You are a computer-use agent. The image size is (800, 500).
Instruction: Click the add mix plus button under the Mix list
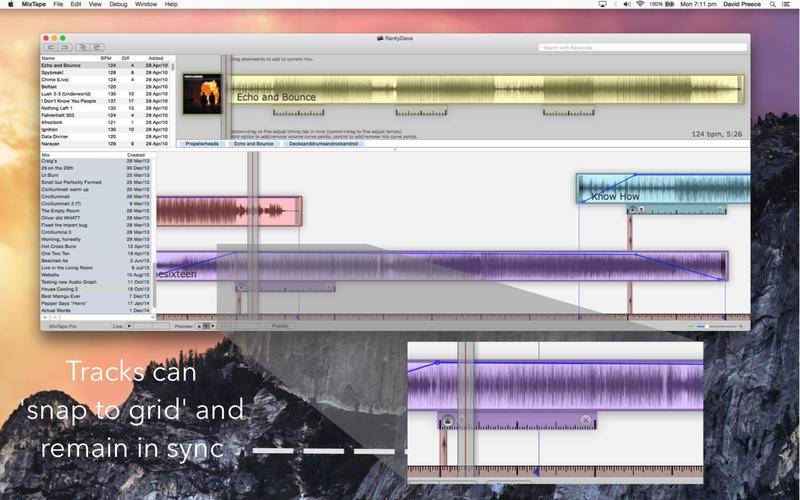click(x=45, y=317)
